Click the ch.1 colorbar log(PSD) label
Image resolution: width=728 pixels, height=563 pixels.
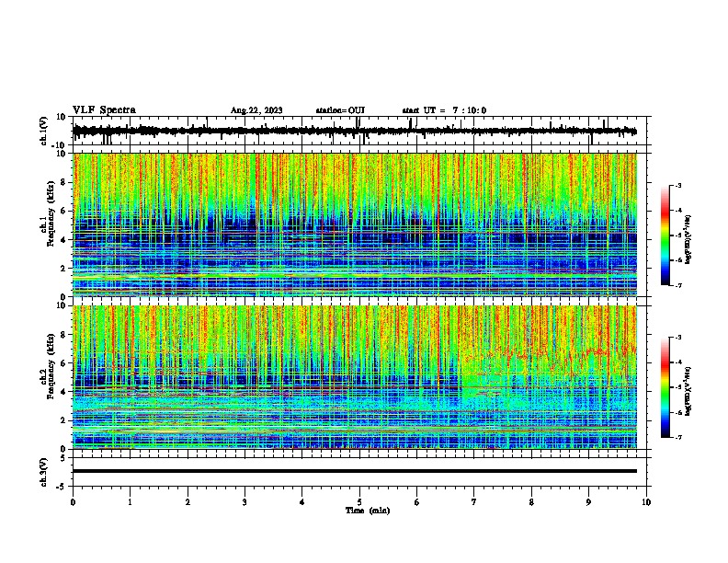[x=688, y=240]
